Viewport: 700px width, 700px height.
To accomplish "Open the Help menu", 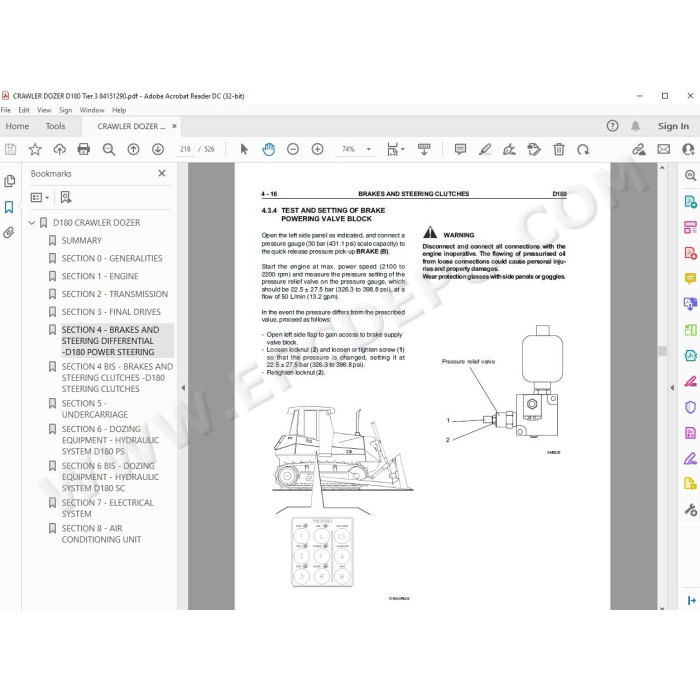I will [119, 110].
